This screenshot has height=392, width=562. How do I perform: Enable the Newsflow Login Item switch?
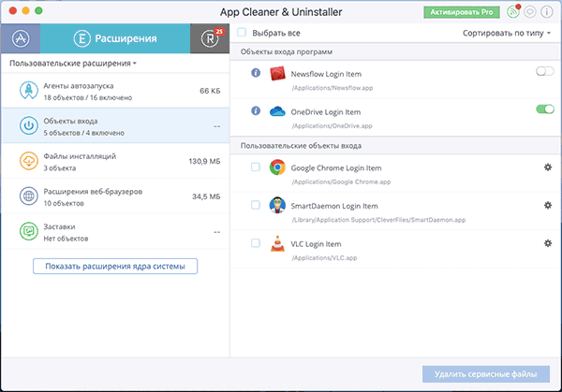pos(545,71)
